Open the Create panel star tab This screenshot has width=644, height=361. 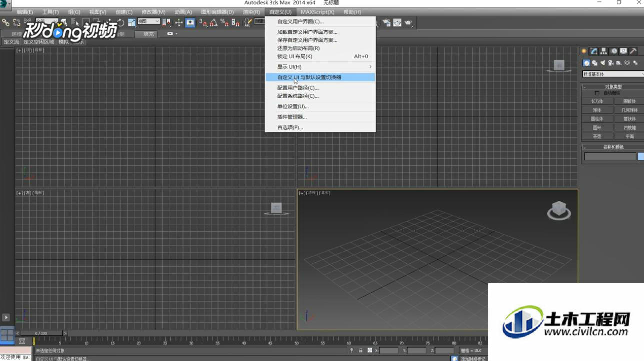[584, 51]
